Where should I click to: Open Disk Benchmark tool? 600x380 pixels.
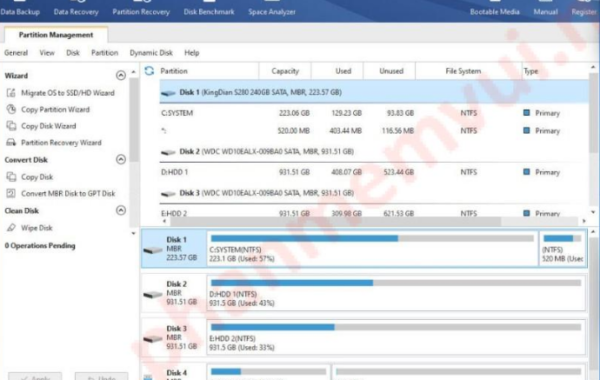tap(209, 12)
